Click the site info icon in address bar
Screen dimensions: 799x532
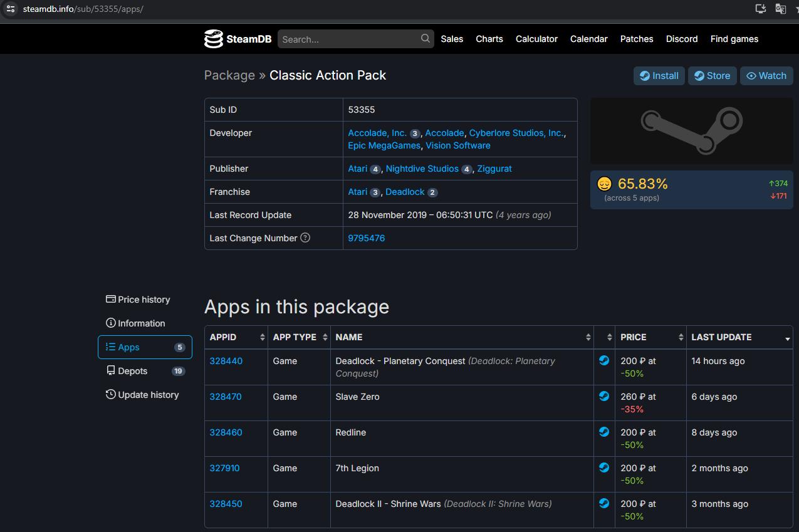[x=11, y=9]
